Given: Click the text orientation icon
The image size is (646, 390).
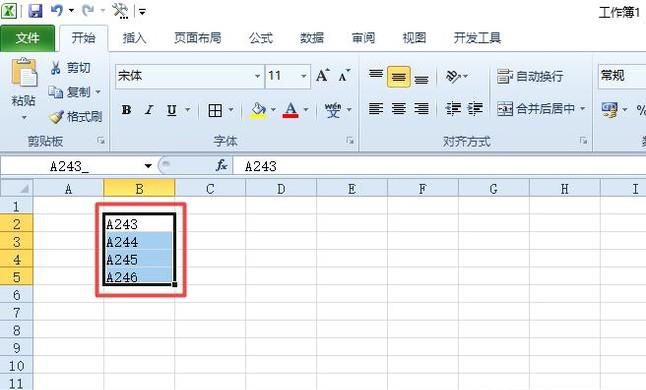Looking at the screenshot, I should click(454, 76).
